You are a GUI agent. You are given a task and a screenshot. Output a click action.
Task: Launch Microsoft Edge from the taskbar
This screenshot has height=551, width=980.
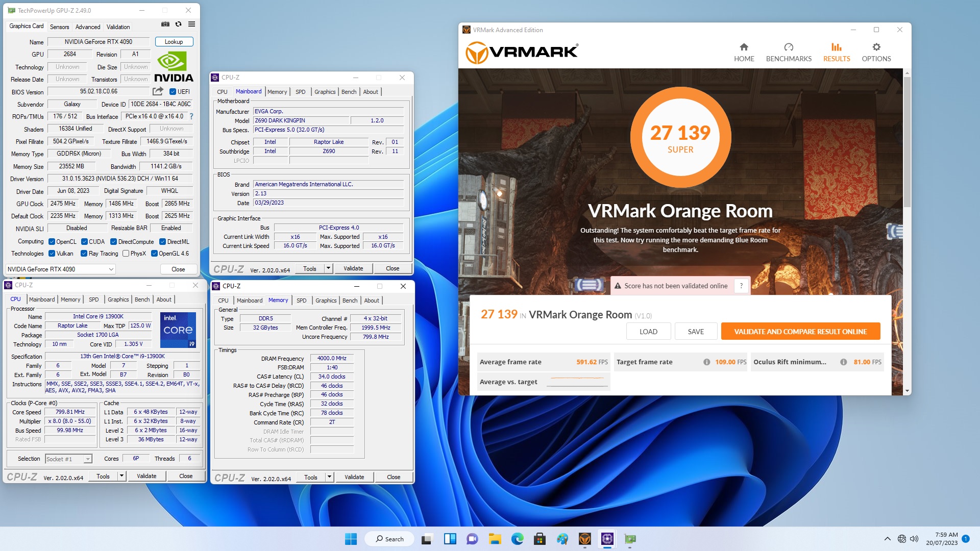(517, 539)
